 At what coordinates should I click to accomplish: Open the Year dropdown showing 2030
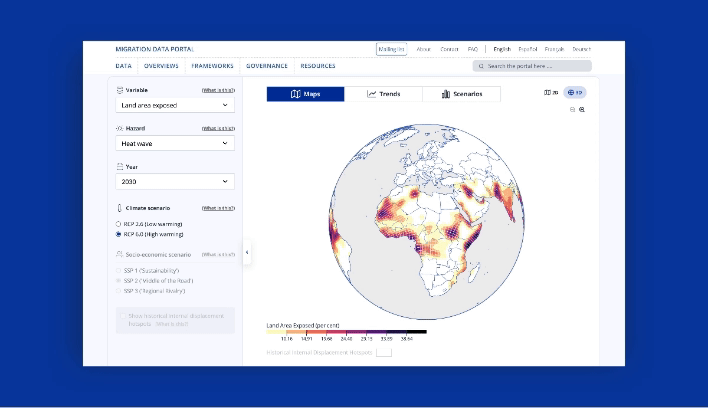pos(175,181)
